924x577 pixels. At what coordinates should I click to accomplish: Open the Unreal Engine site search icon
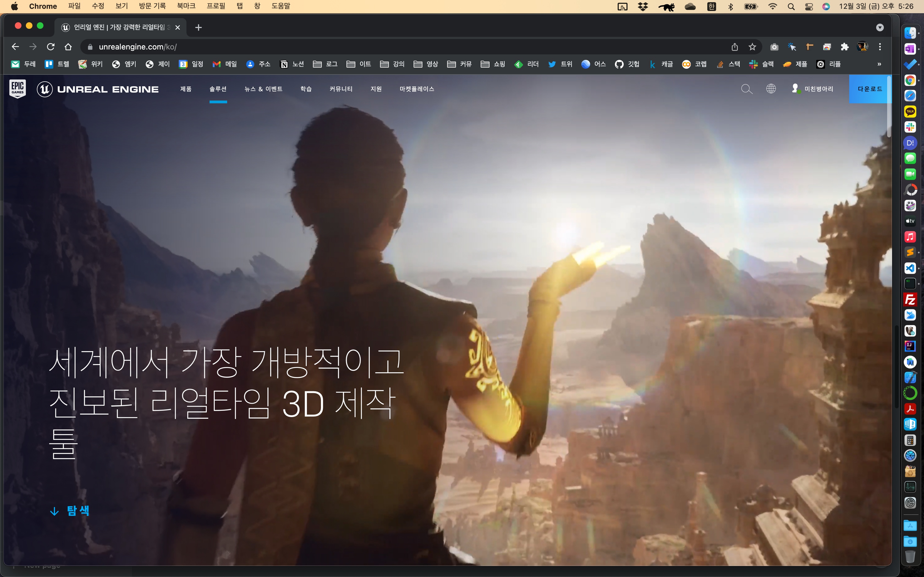tap(746, 89)
